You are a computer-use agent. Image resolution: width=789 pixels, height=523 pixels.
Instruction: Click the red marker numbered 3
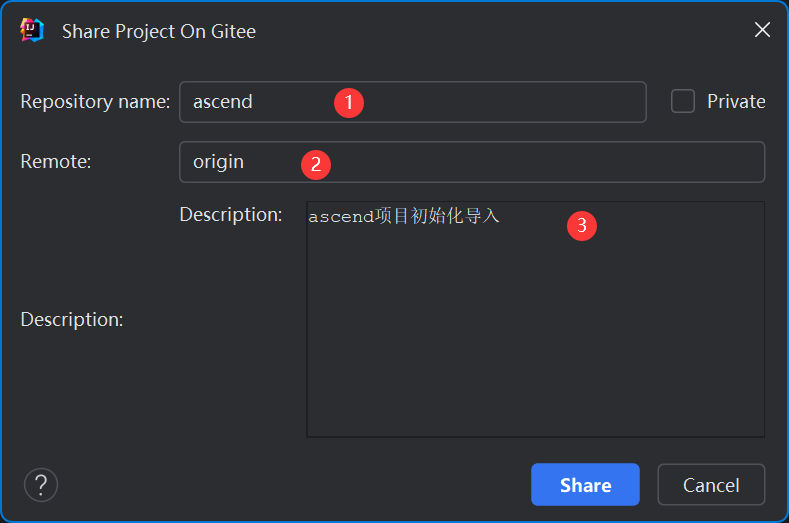[x=581, y=226]
